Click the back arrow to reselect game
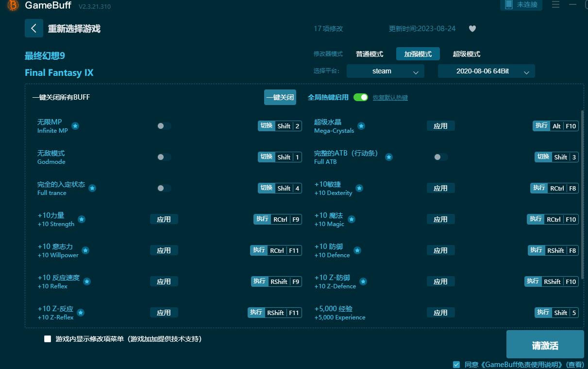588x369 pixels. pyautogui.click(x=34, y=28)
